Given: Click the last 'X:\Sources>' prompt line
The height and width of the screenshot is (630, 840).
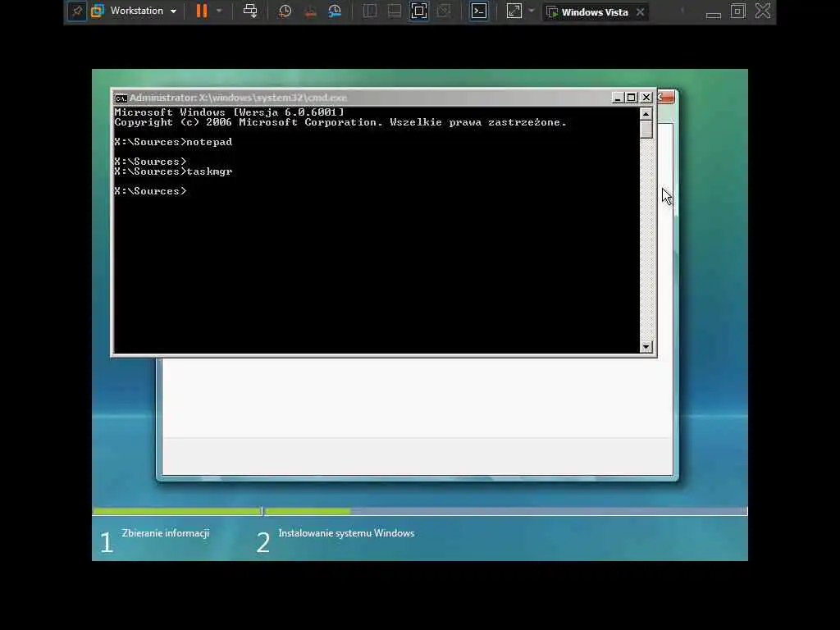Looking at the screenshot, I should click(151, 191).
